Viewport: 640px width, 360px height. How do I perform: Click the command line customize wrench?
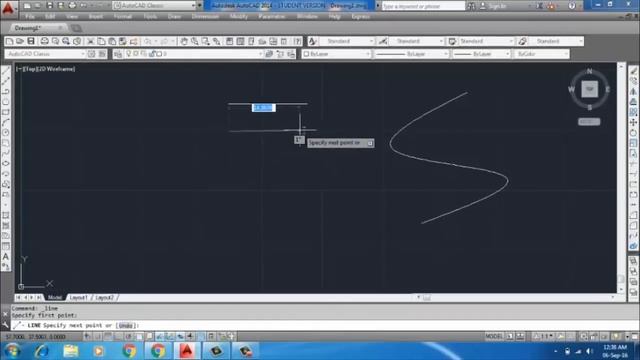pos(5,325)
